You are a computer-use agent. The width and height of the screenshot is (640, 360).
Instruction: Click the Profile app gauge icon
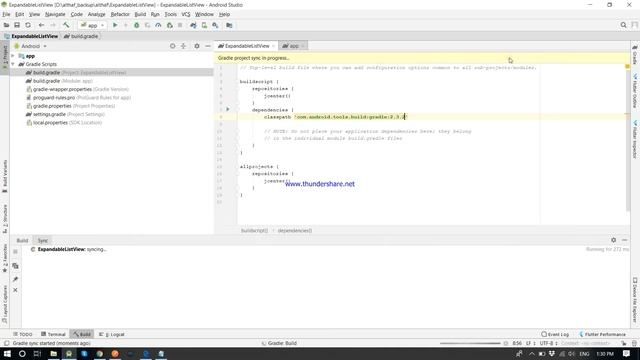click(158, 25)
